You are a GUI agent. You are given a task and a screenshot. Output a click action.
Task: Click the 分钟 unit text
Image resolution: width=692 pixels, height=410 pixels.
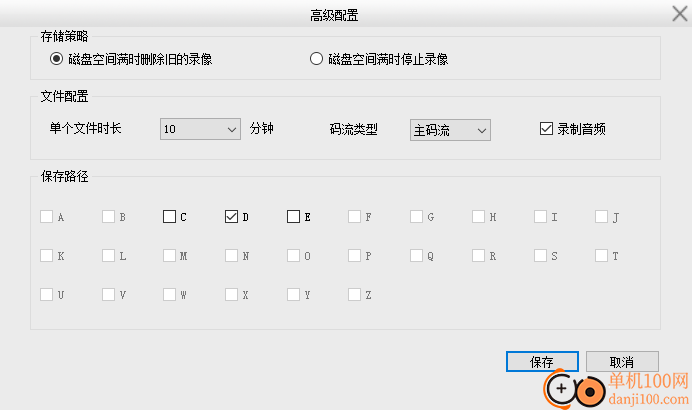(x=262, y=128)
